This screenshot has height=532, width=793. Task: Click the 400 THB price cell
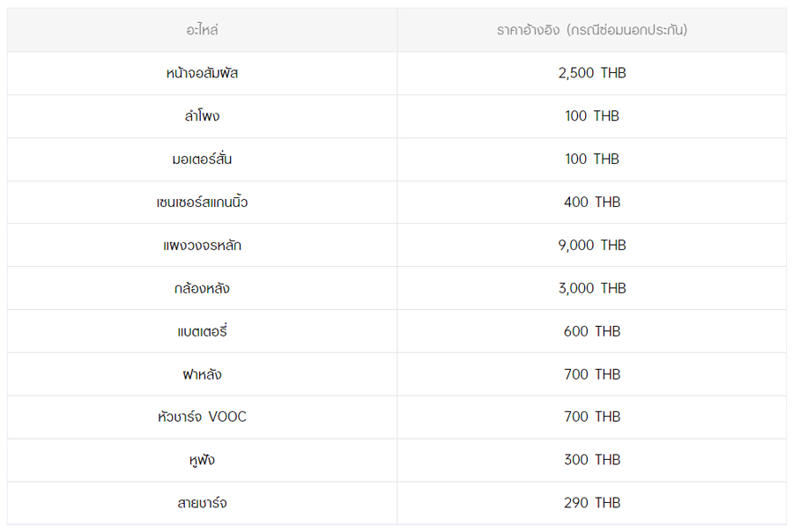click(591, 203)
